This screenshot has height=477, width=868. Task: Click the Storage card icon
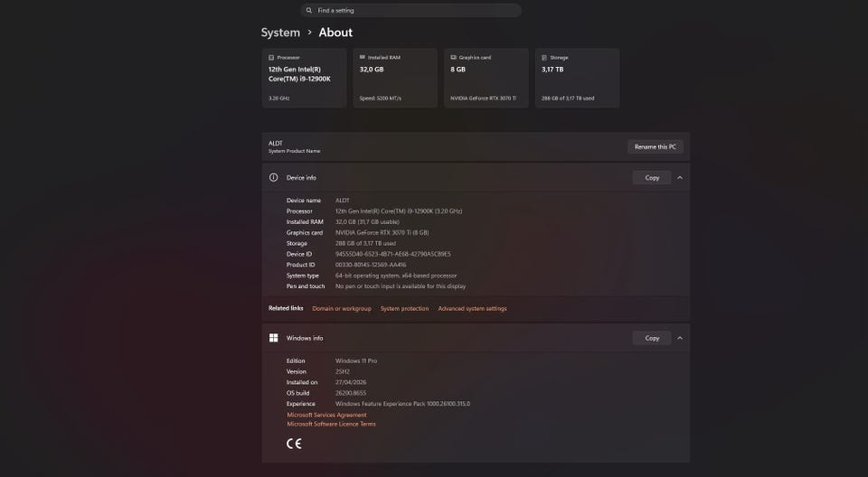click(544, 58)
